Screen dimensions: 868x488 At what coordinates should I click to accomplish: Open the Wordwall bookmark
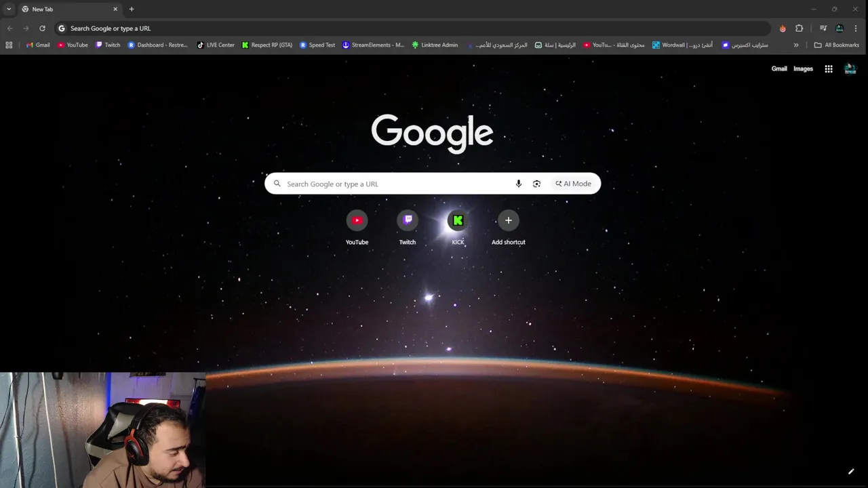682,45
